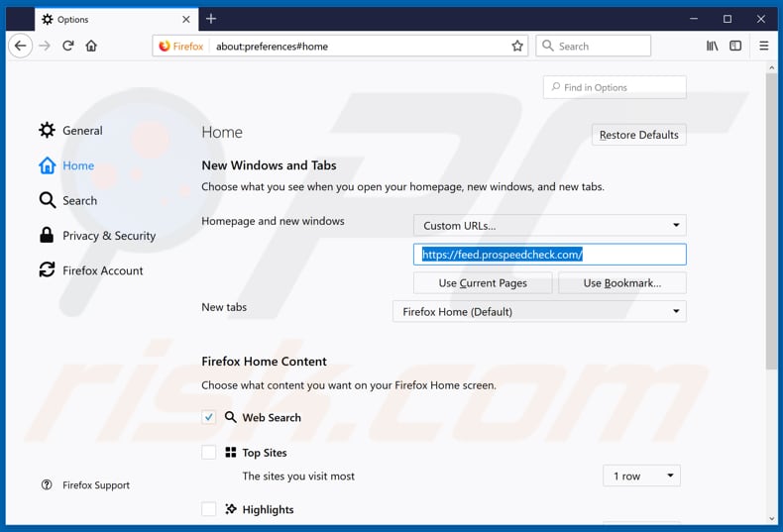Open the Custom URLs homepage dropdown
This screenshot has width=783, height=532.
tap(550, 226)
